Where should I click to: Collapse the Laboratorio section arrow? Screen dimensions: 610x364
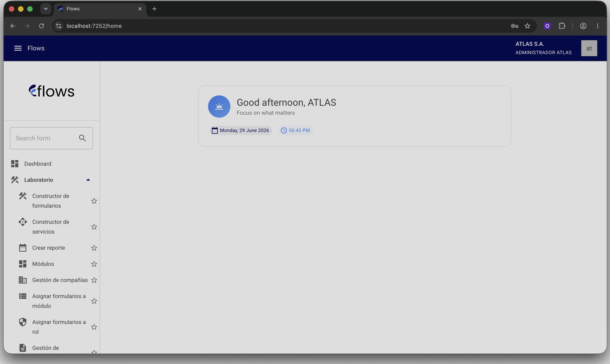point(88,180)
